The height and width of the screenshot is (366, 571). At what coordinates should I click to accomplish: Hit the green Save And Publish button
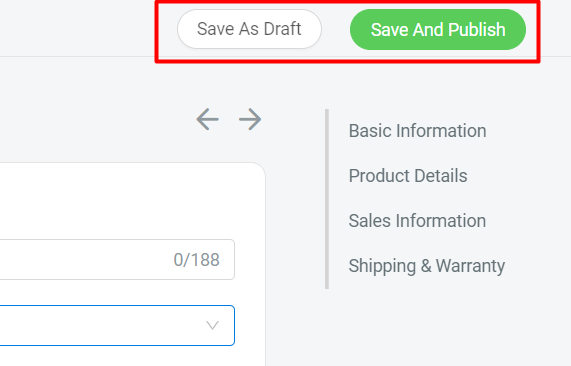click(438, 29)
